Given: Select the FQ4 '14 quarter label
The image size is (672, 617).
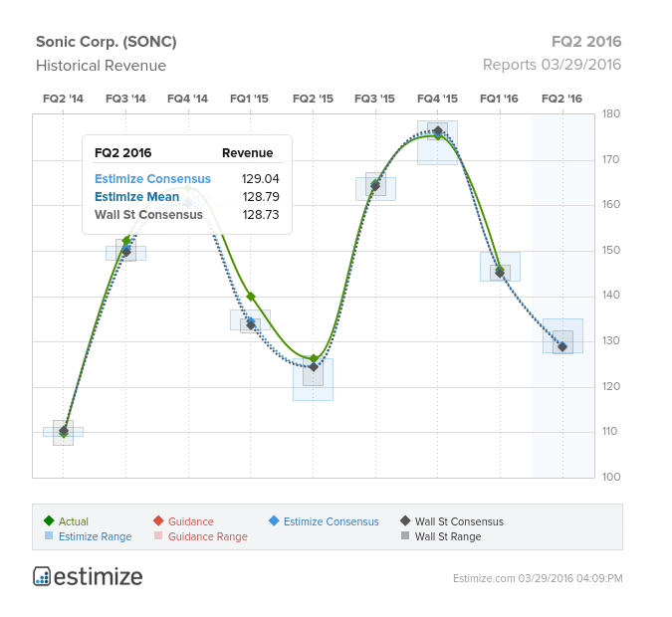Looking at the screenshot, I should click(188, 99).
